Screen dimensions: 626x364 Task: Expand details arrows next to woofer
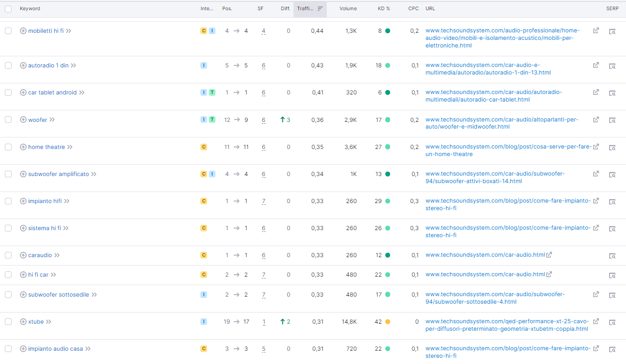[52, 120]
